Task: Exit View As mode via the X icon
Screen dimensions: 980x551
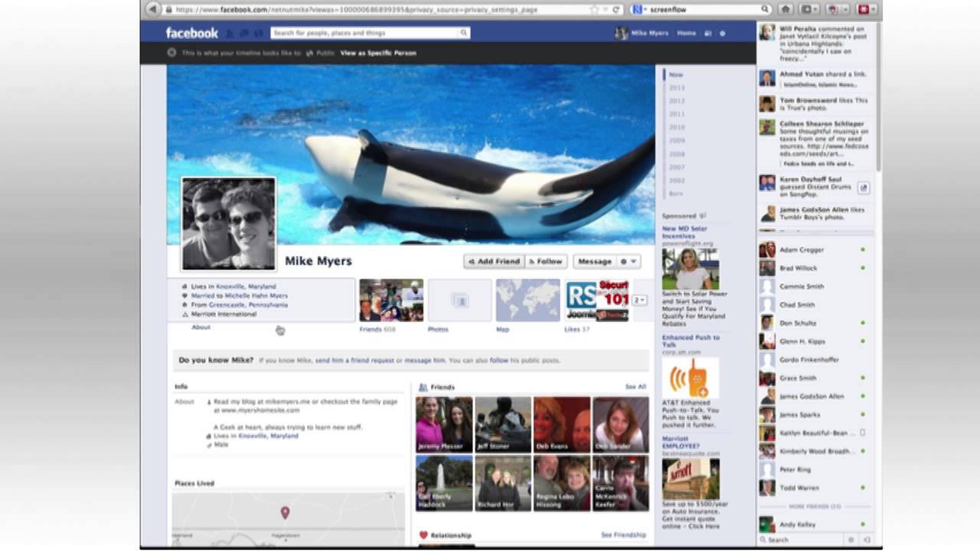Action: click(171, 54)
